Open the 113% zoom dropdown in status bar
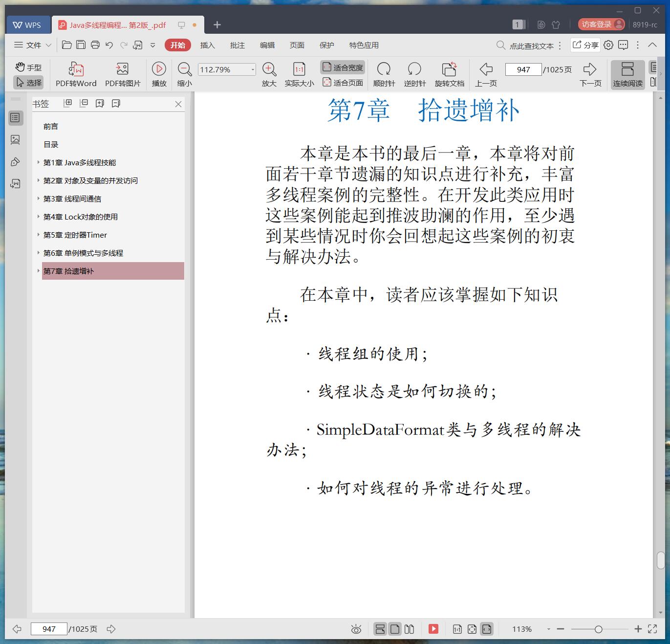Viewport: 670px width, 644px height. point(548,629)
